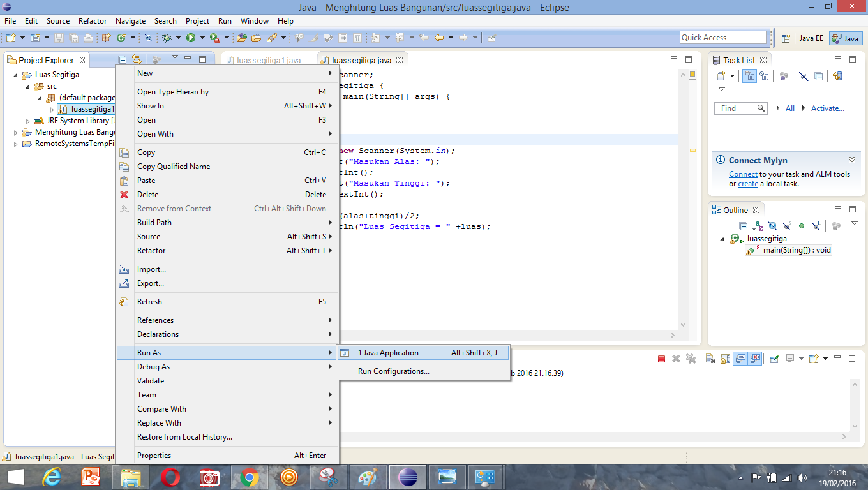Image resolution: width=868 pixels, height=490 pixels.
Task: Collapse the src folder node
Action: coord(27,86)
